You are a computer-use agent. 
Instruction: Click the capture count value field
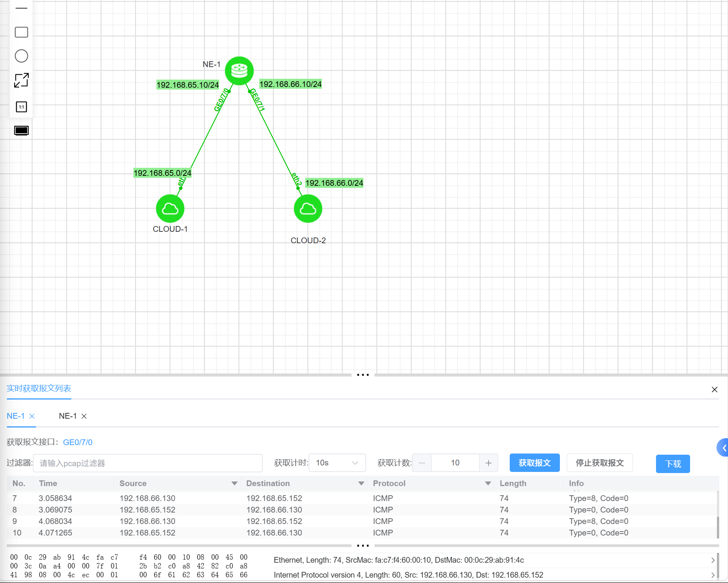tap(455, 463)
